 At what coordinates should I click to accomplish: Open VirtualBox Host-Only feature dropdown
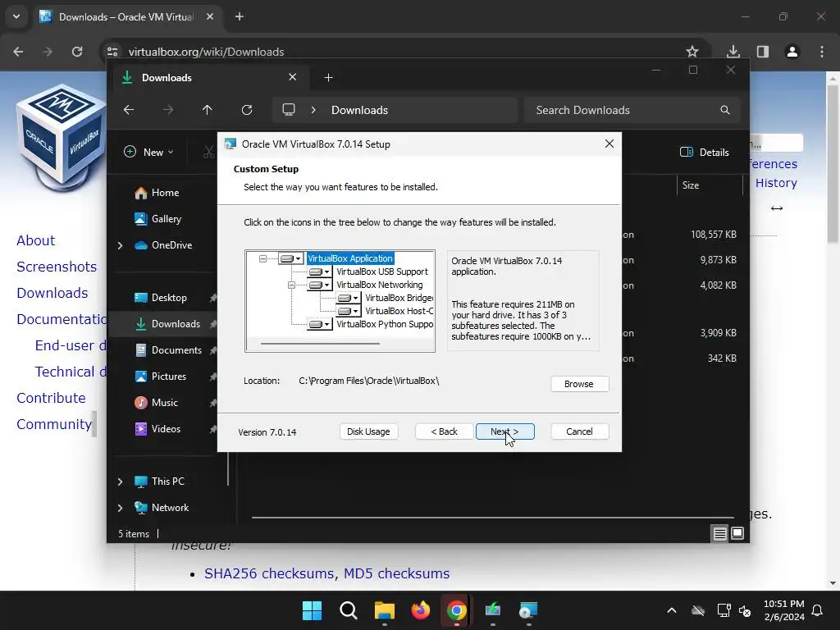[349, 311]
